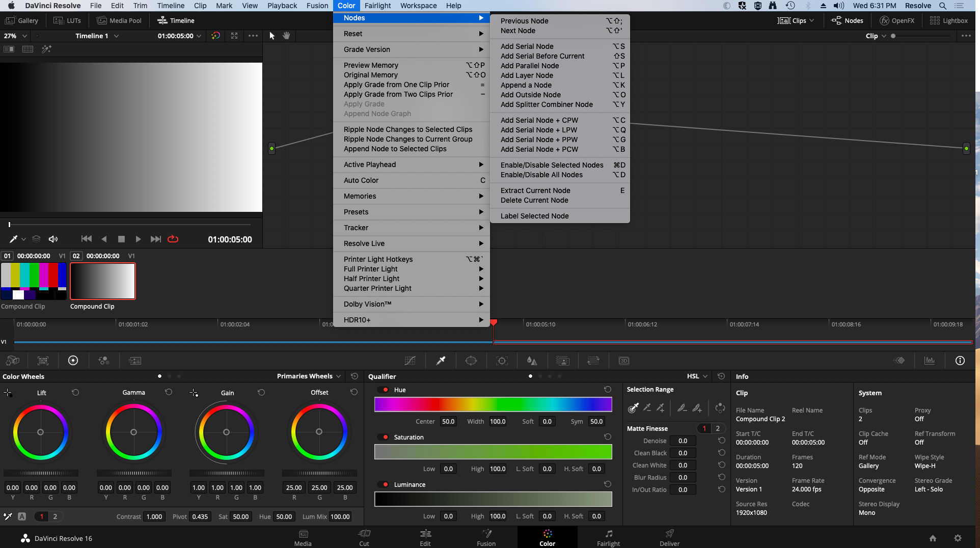Switch to the Deliver page
The image size is (980, 548).
(669, 537)
